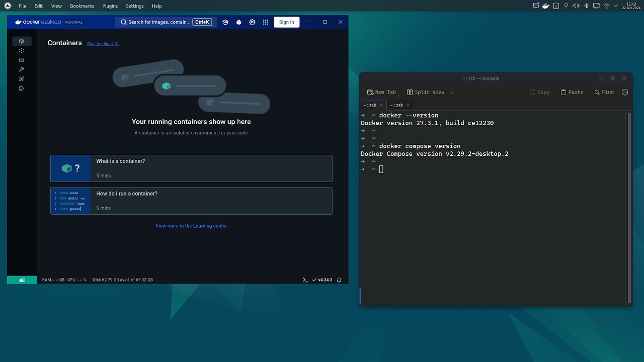
Task: Click the Docker Desktop logo in header
Action: [38, 22]
